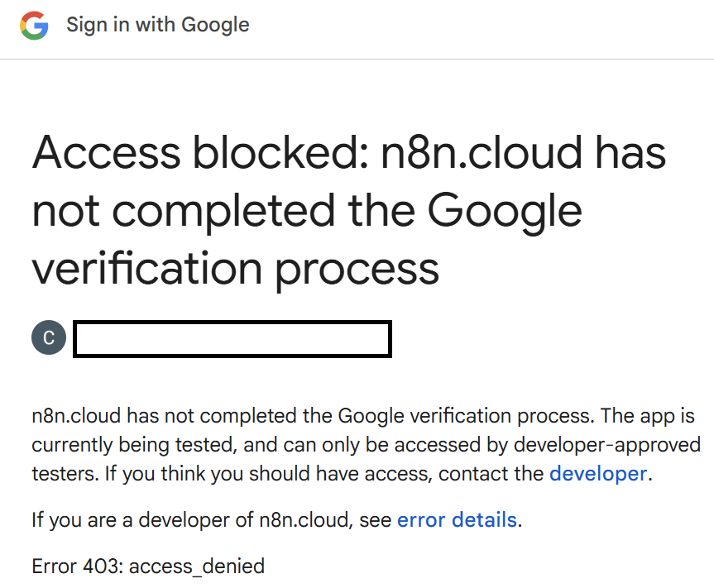Open the 'error details' link
714x588 pixels.
click(x=457, y=520)
